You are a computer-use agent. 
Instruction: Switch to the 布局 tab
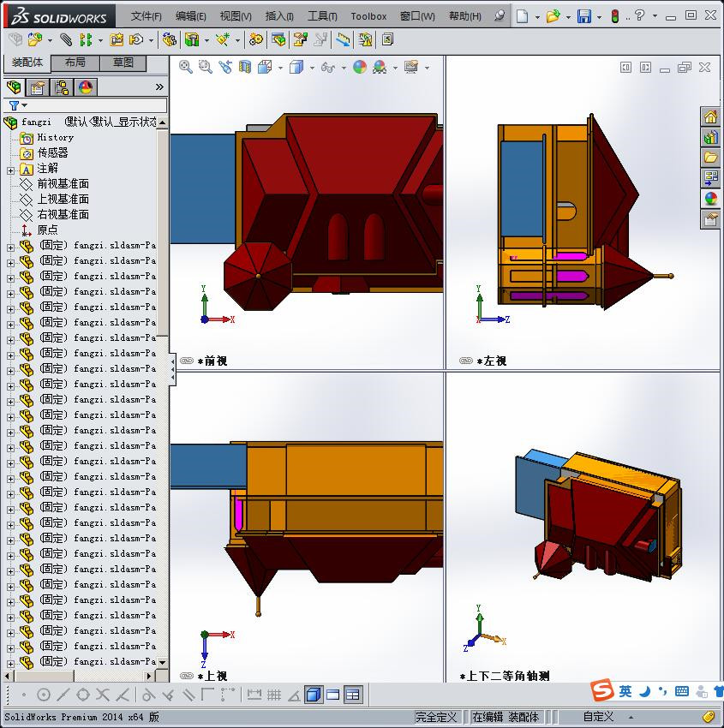pos(75,63)
